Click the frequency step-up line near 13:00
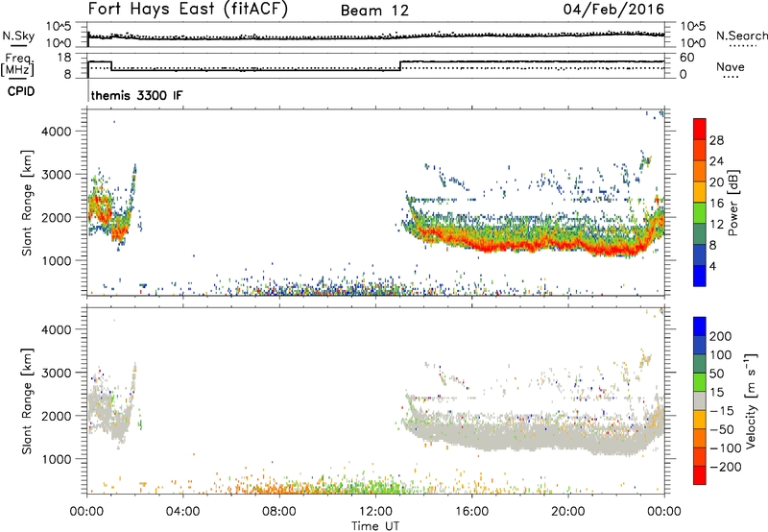 (400, 65)
